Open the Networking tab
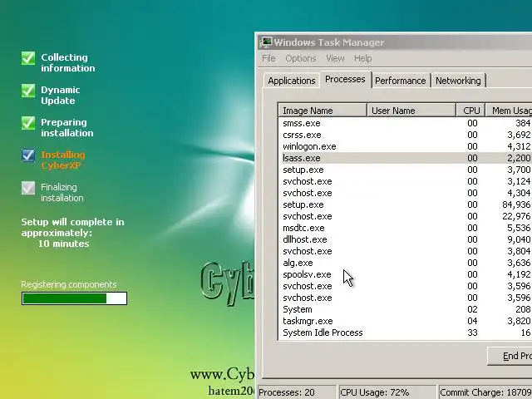The image size is (532, 399). pyautogui.click(x=458, y=81)
